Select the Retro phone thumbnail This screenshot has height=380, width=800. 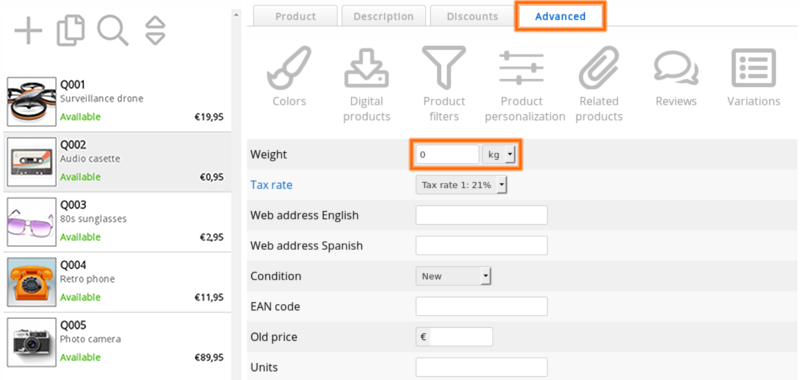click(x=32, y=282)
